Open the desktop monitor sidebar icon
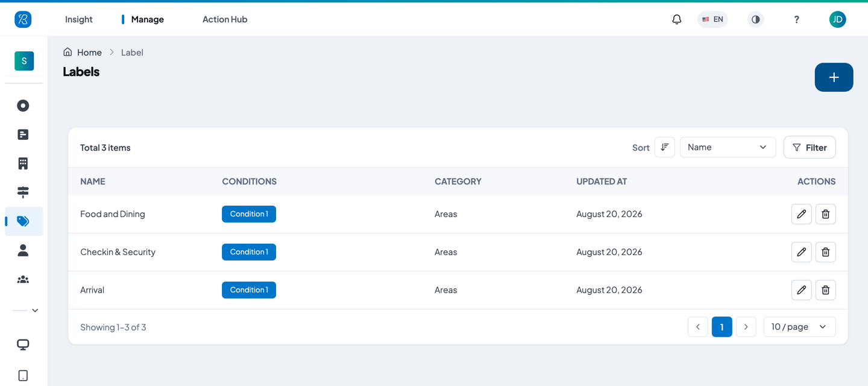This screenshot has width=868, height=386. [23, 344]
